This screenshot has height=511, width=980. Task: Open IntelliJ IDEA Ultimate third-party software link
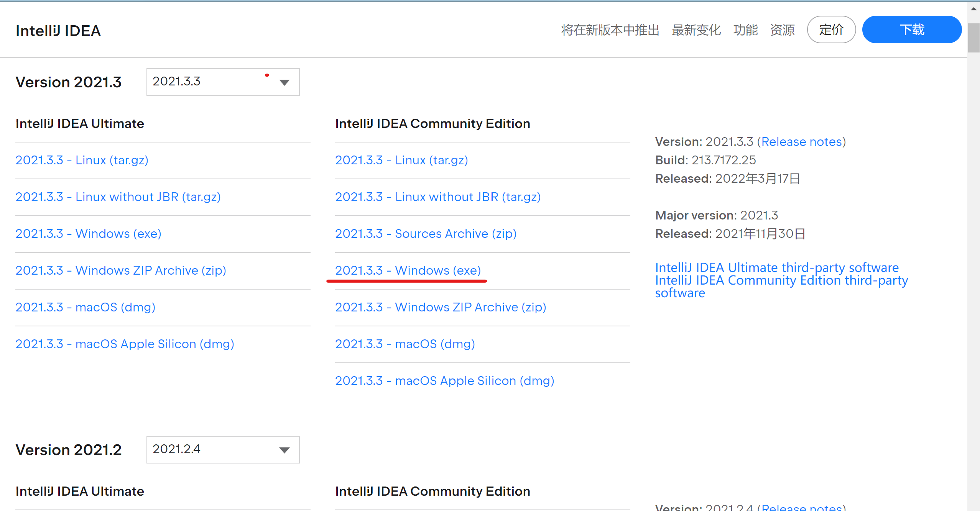coord(776,267)
